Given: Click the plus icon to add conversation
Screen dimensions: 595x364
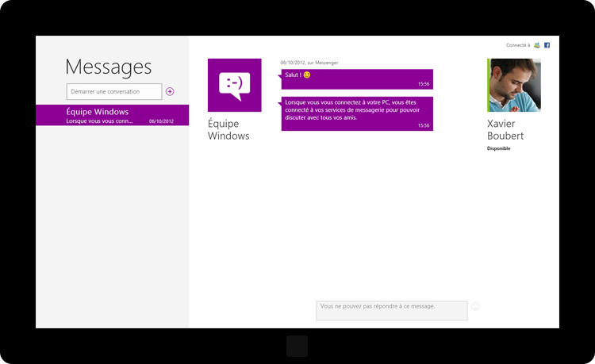Looking at the screenshot, I should coord(170,91).
